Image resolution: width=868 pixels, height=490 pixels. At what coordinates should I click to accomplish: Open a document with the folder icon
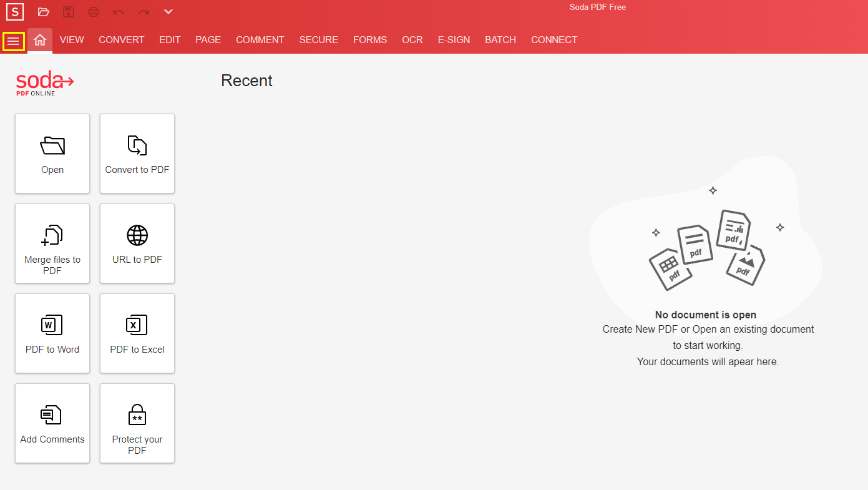[x=43, y=11]
